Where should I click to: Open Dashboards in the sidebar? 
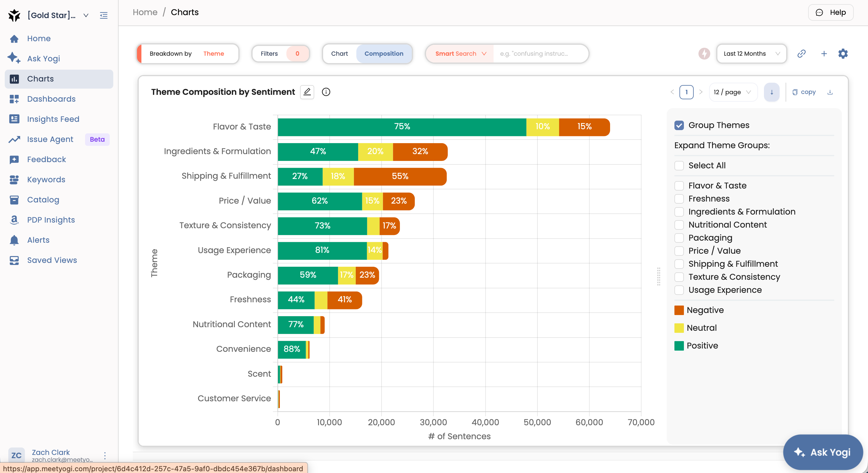click(x=51, y=99)
